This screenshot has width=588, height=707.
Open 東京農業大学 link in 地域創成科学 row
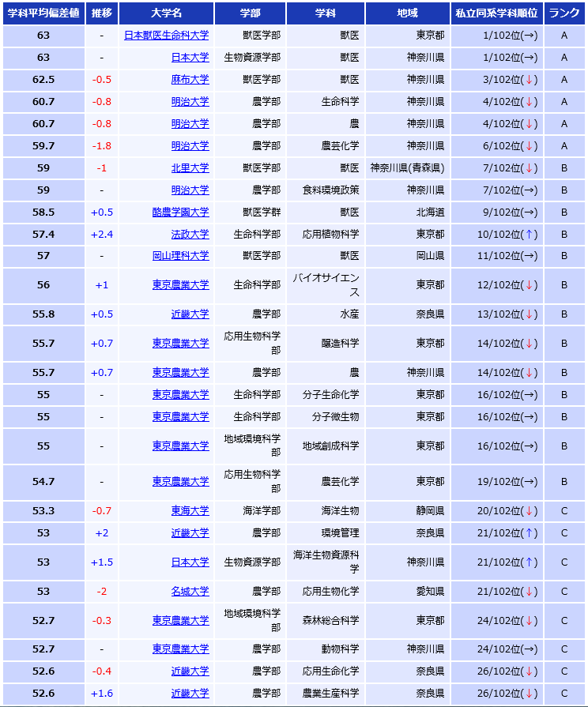[180, 446]
